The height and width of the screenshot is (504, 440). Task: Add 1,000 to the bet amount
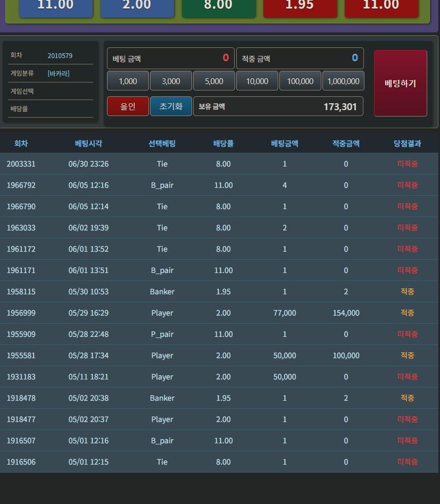128,81
